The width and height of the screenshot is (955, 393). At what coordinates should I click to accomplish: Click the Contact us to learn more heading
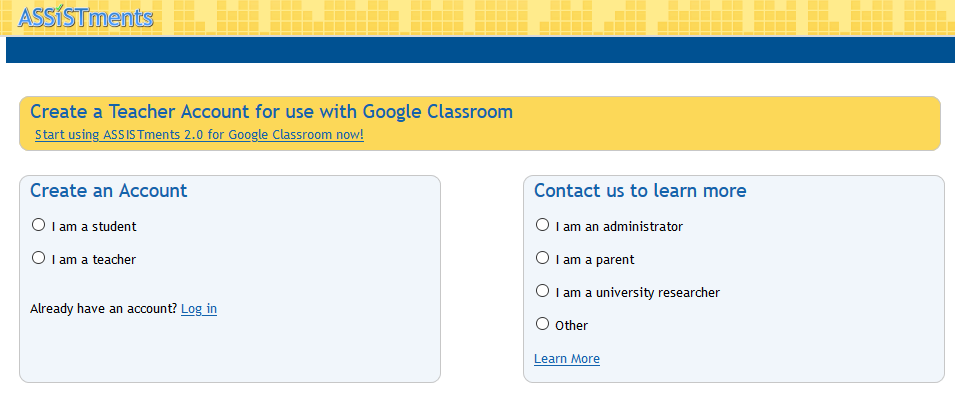point(640,191)
